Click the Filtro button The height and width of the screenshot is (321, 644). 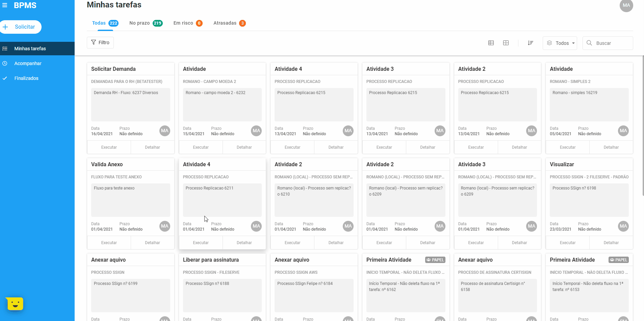pyautogui.click(x=100, y=42)
